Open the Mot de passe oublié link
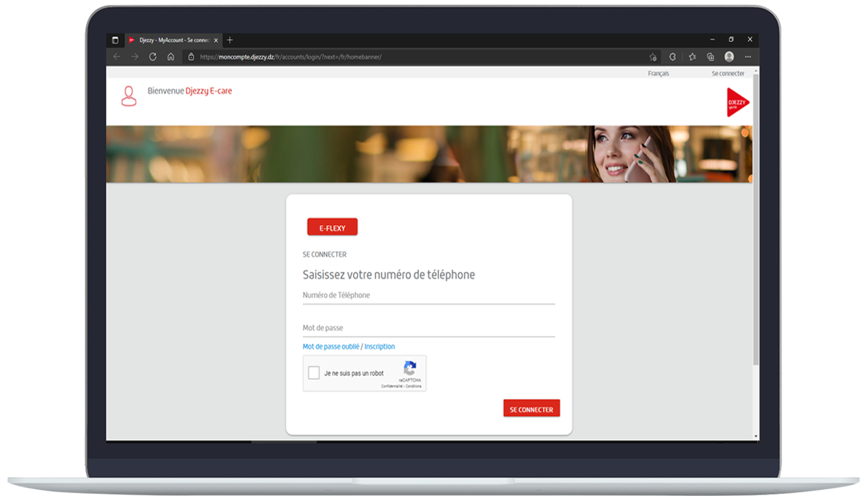Screen dimensions: 868x496 click(331, 347)
